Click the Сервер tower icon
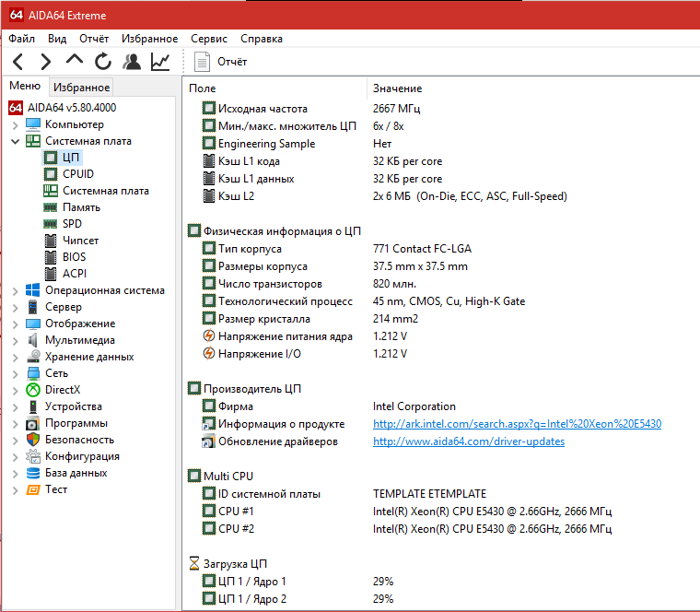This screenshot has width=700, height=612. [33, 307]
